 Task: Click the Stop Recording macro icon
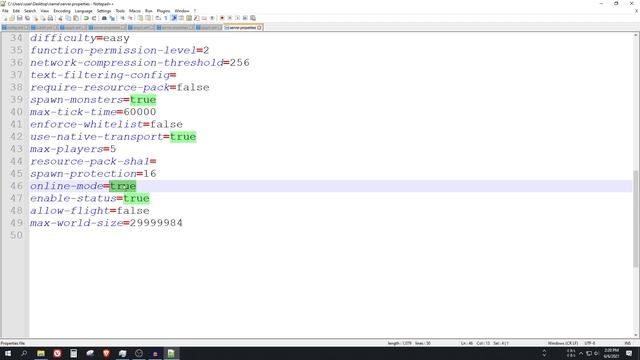[x=230, y=18]
